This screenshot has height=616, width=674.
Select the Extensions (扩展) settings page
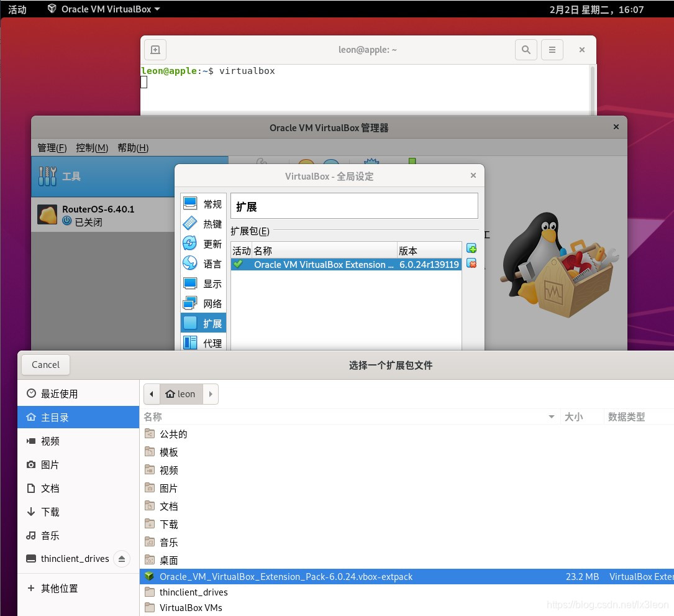[203, 323]
